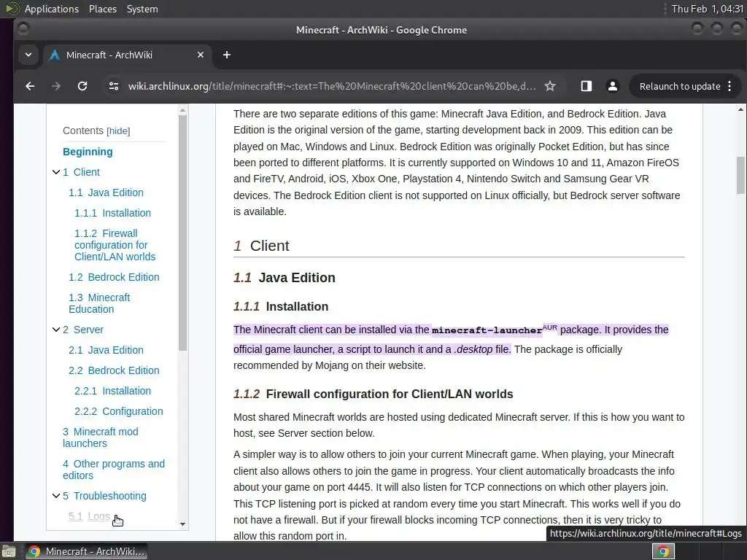Click sidebar scroll up arrow

point(182,111)
